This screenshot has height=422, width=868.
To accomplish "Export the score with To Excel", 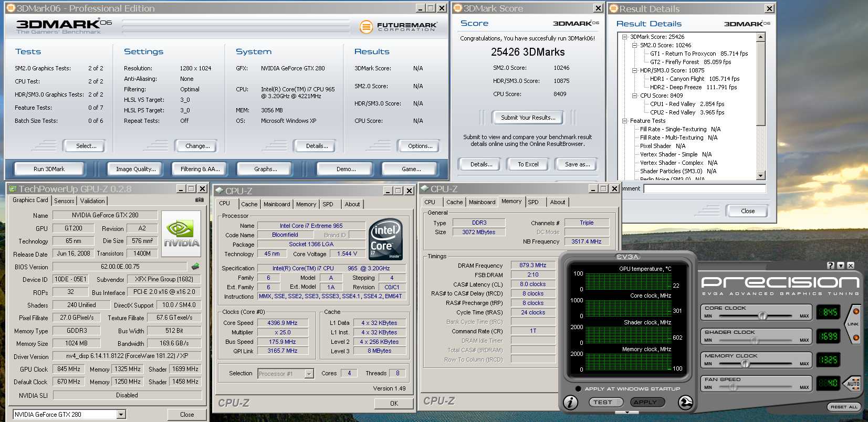I will coord(528,164).
